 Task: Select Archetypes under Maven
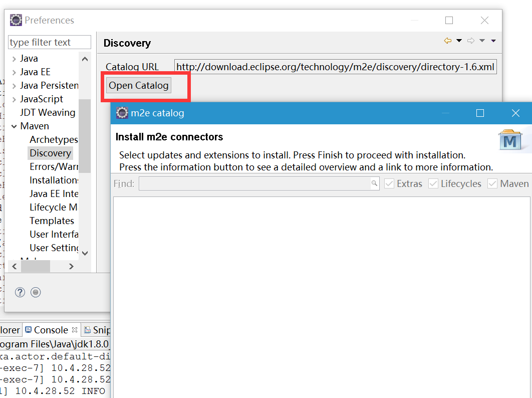click(54, 139)
